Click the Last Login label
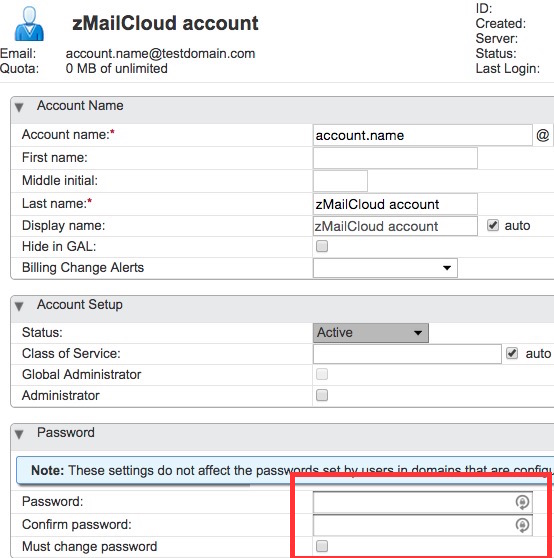Screen dimensions: 554x558 coord(508,68)
